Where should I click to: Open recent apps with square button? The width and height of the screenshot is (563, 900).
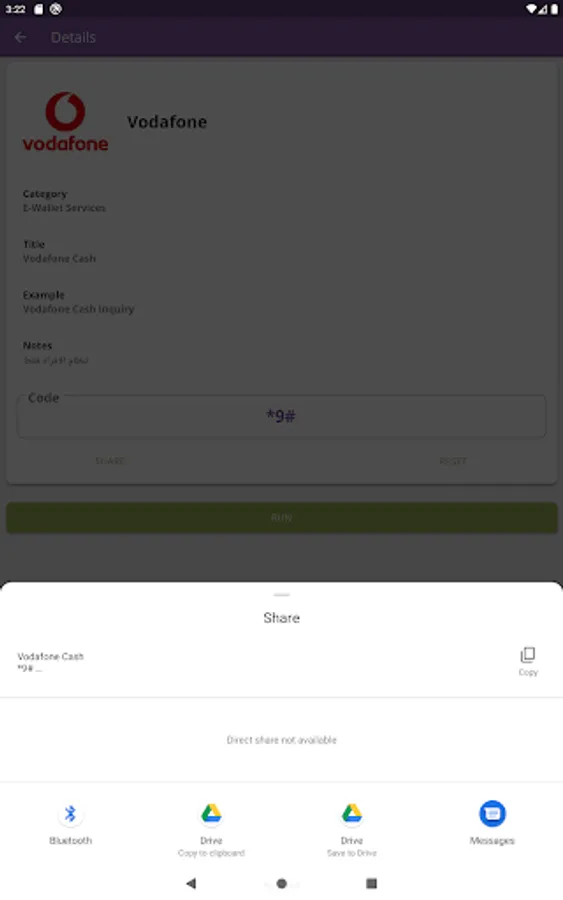coord(371,883)
